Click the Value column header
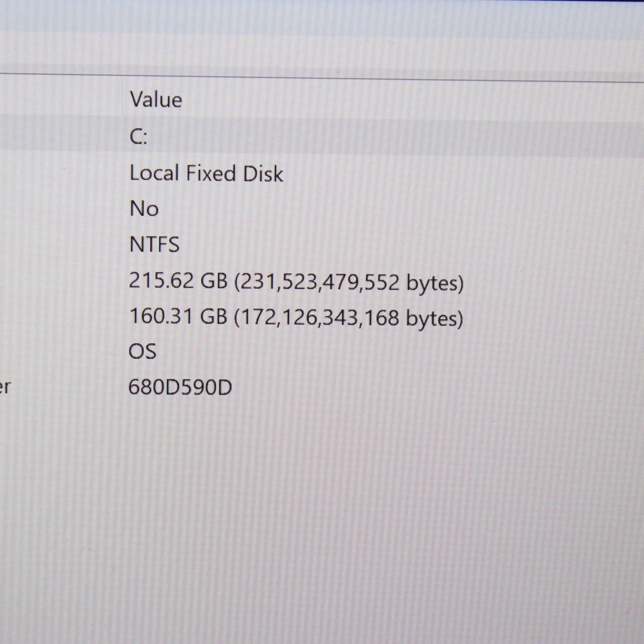The width and height of the screenshot is (644, 644). point(156,100)
